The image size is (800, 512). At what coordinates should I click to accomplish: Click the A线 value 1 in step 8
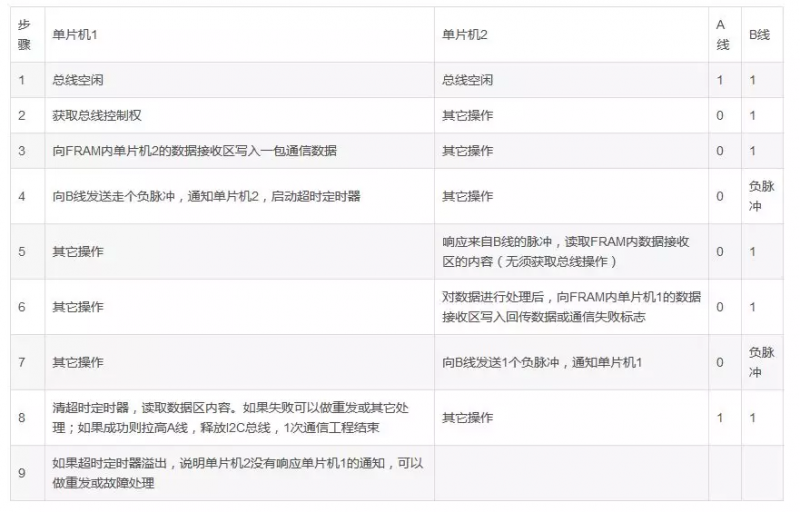[x=720, y=417]
